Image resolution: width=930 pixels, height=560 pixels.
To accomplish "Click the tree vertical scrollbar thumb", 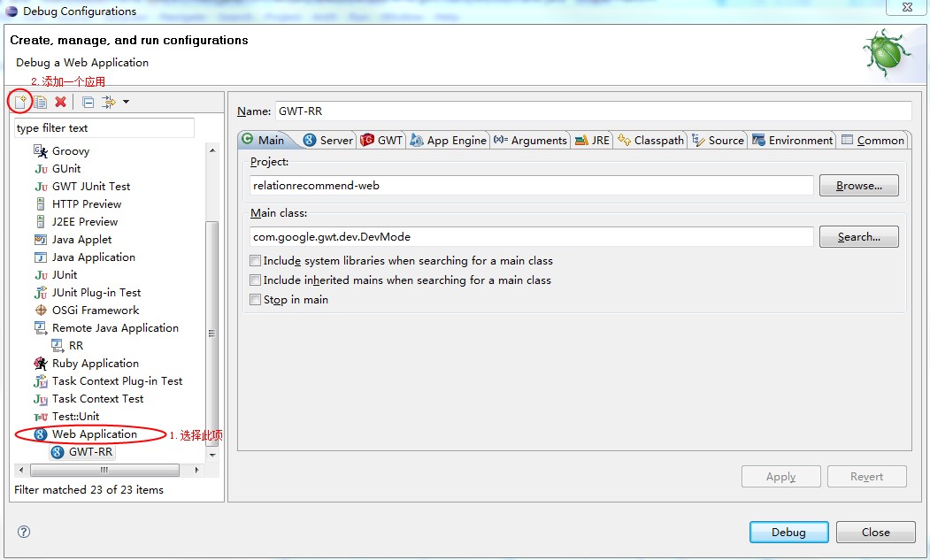I will 211,334.
